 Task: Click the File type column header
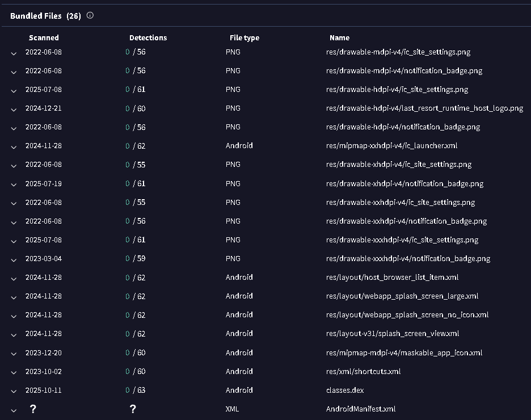[244, 38]
